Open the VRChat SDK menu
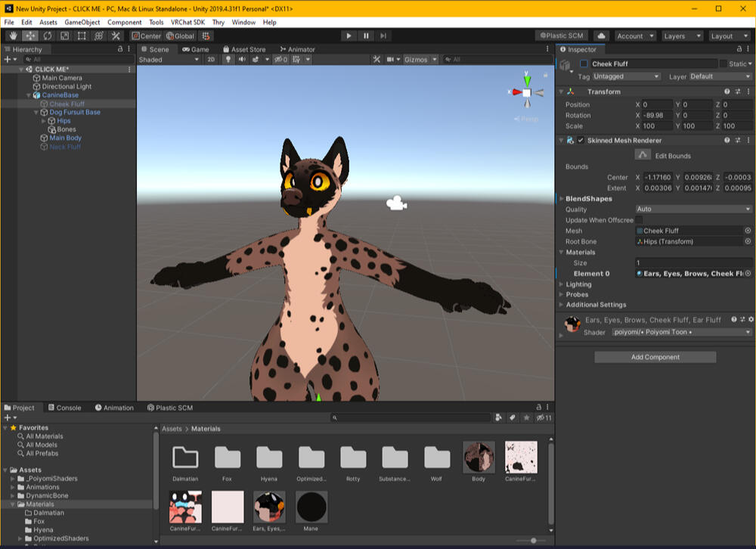This screenshot has width=756, height=549. pyautogui.click(x=187, y=23)
